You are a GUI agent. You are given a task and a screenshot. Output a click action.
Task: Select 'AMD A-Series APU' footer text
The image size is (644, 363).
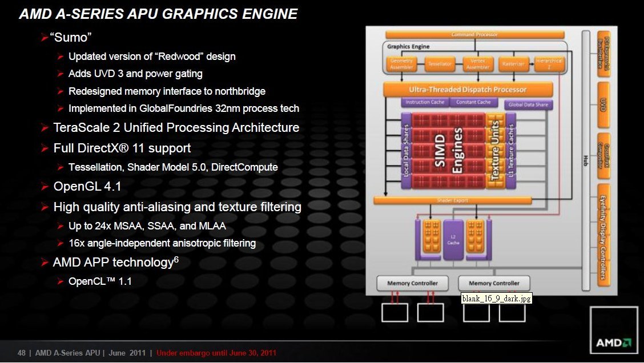(x=67, y=353)
